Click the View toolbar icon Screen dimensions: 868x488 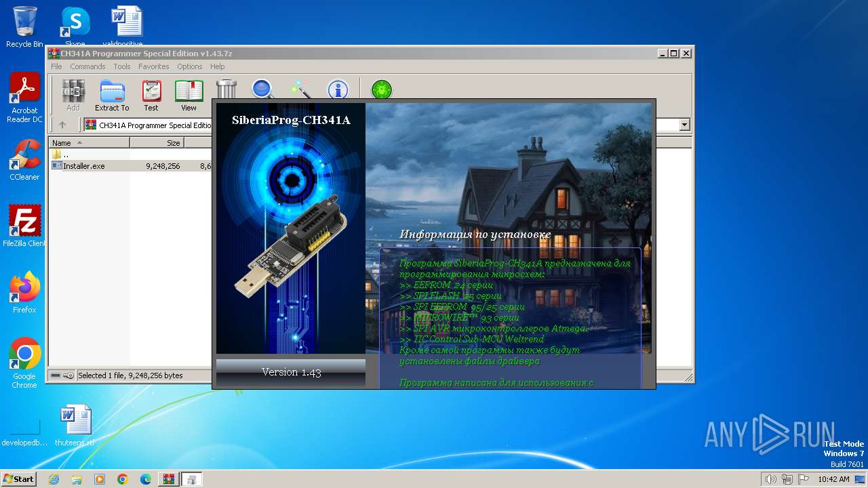pyautogui.click(x=189, y=95)
